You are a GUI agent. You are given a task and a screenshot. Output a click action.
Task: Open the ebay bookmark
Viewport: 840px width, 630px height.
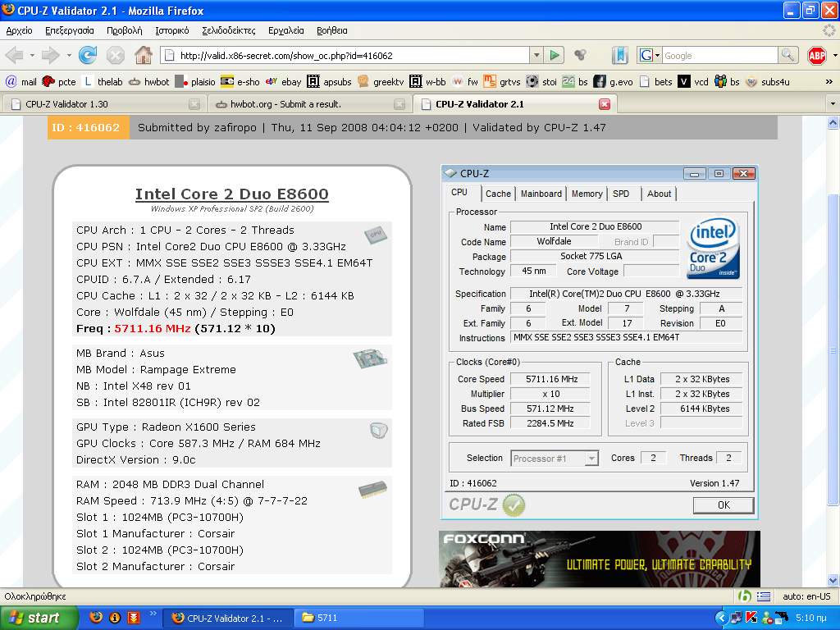pyautogui.click(x=284, y=82)
